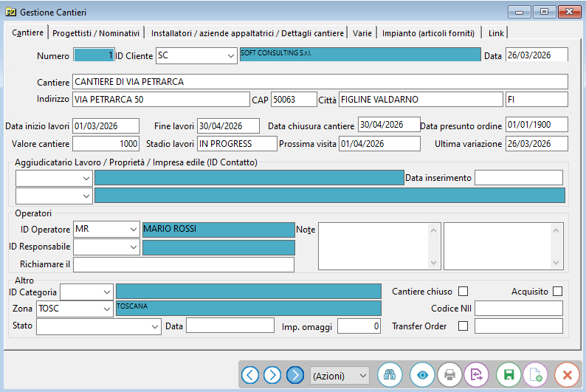Screen dimensions: 586x392
Task: Click the purple document transfer icon
Action: click(x=477, y=375)
